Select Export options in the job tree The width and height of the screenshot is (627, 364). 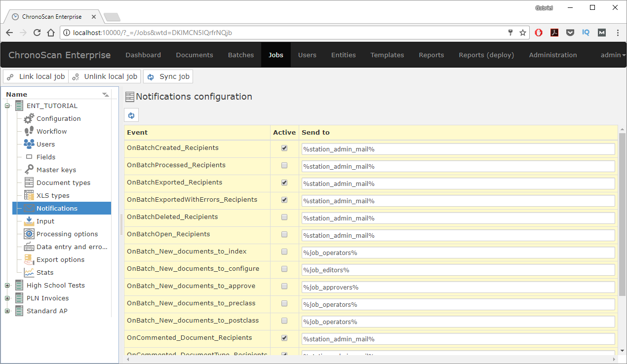click(60, 259)
